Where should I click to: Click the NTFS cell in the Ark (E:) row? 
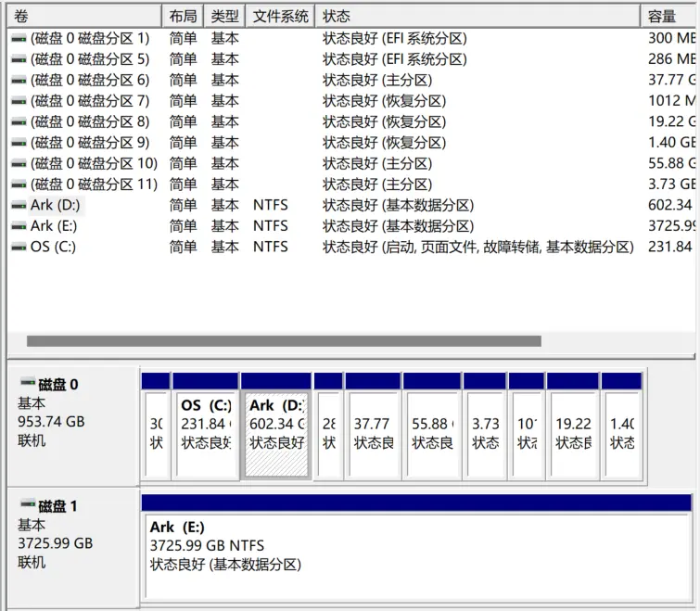271,226
